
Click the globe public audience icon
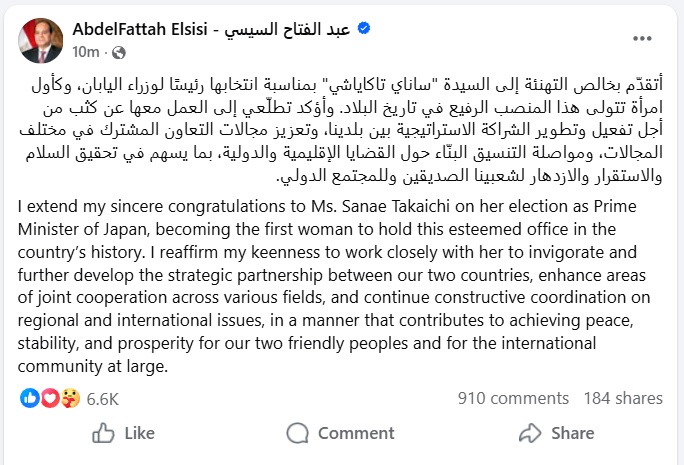119,51
